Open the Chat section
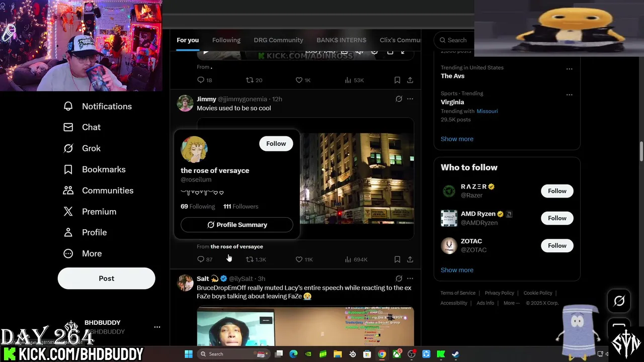This screenshot has height=362, width=644. point(82,127)
